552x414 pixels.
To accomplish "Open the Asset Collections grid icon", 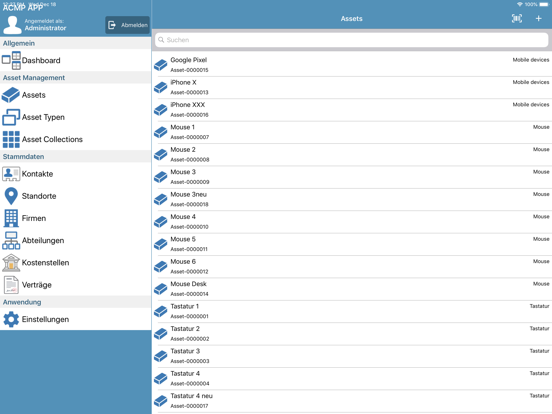I will [11, 139].
